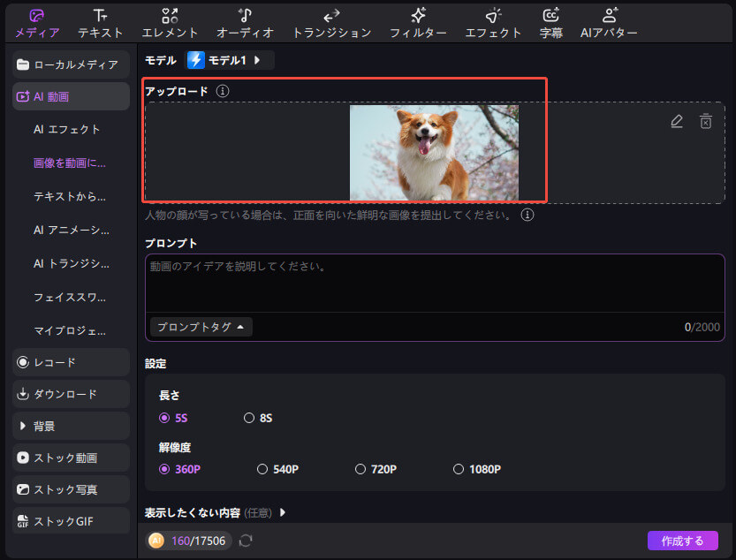Click the info icon next to アップロード
736x560 pixels.
click(x=224, y=91)
